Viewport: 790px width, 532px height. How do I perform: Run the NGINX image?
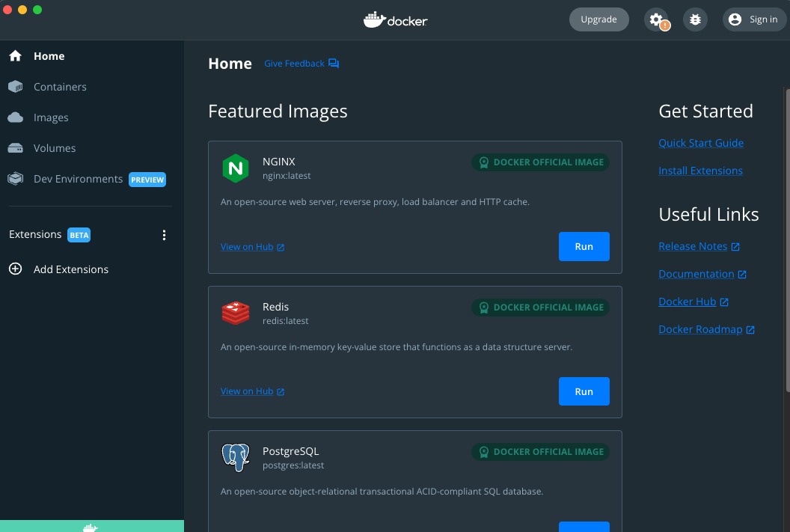coord(584,246)
